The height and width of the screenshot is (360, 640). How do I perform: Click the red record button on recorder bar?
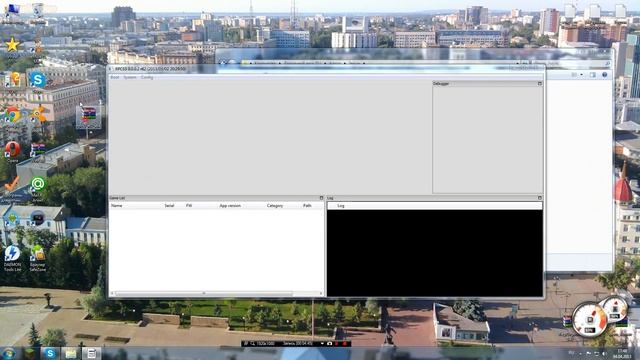click(x=344, y=344)
